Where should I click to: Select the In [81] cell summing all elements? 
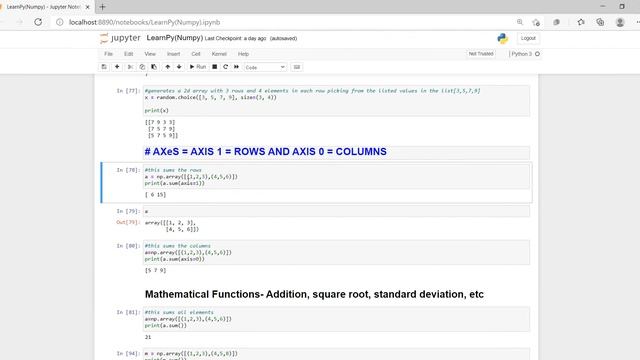tap(336, 319)
